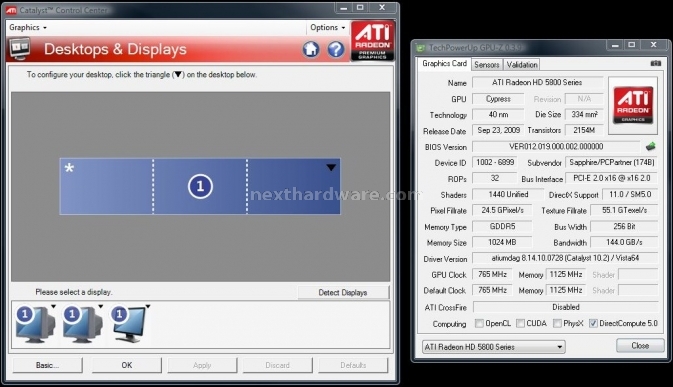Open third monitor thumbnail dropdown arrow
673x387 pixels.
[148, 306]
